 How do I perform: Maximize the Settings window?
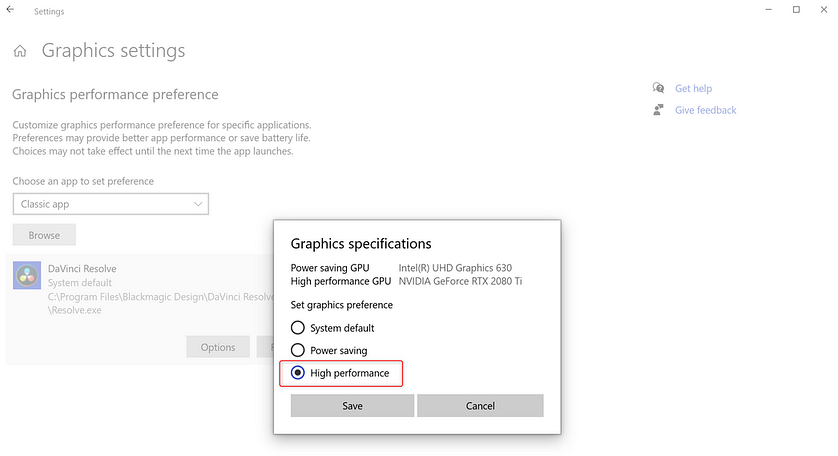coord(796,10)
